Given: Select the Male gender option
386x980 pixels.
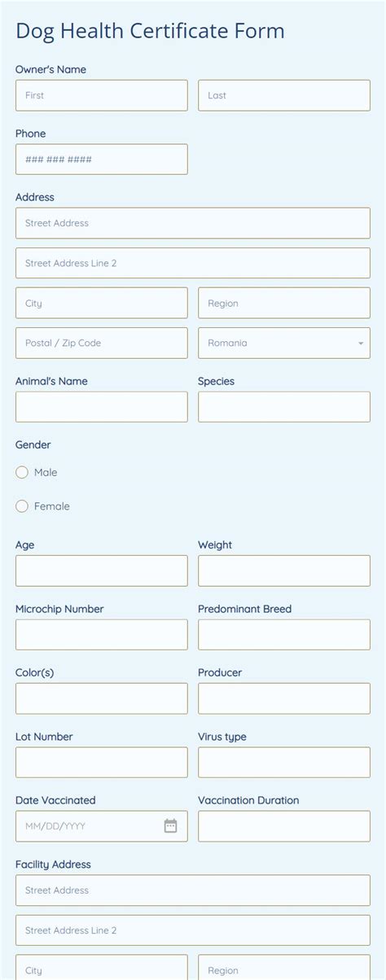Looking at the screenshot, I should pyautogui.click(x=22, y=472).
